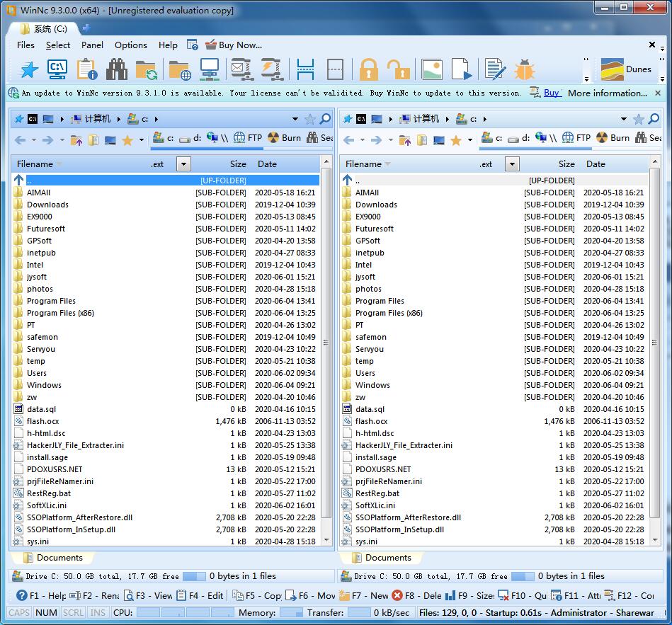This screenshot has height=625, width=672.
Task: Expand the arrow after 计算机 in left path
Action: pyautogui.click(x=119, y=119)
